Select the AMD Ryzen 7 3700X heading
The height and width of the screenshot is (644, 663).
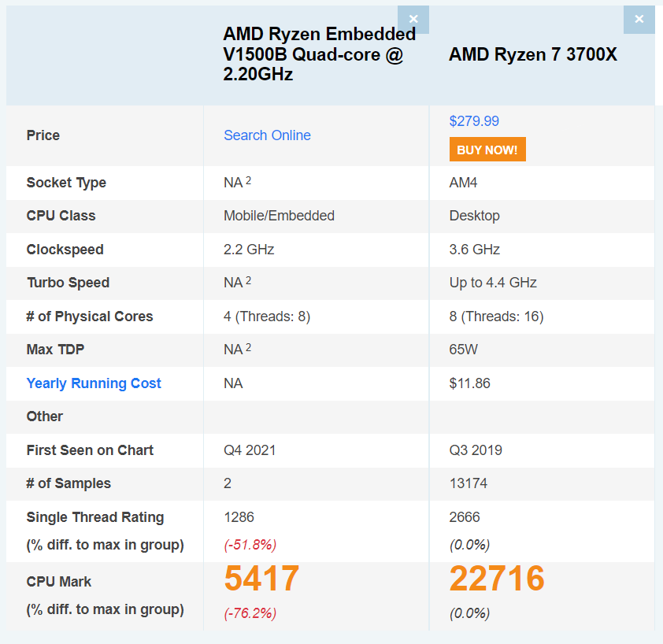point(533,54)
